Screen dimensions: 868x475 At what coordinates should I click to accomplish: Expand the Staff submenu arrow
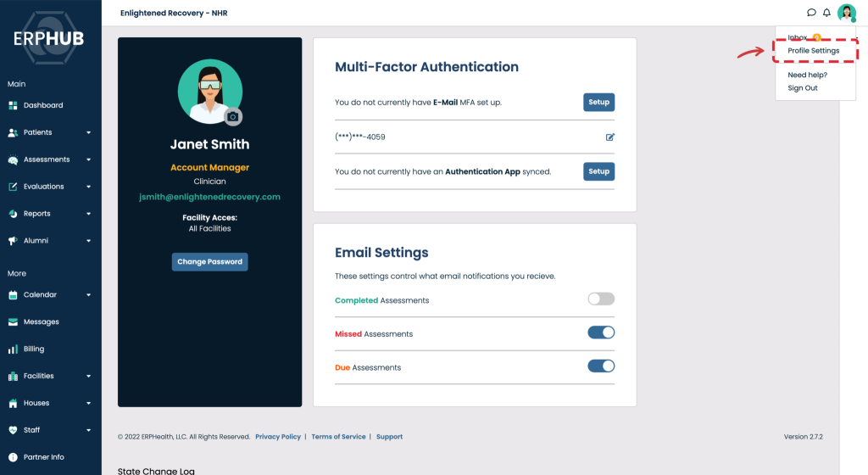pos(88,430)
